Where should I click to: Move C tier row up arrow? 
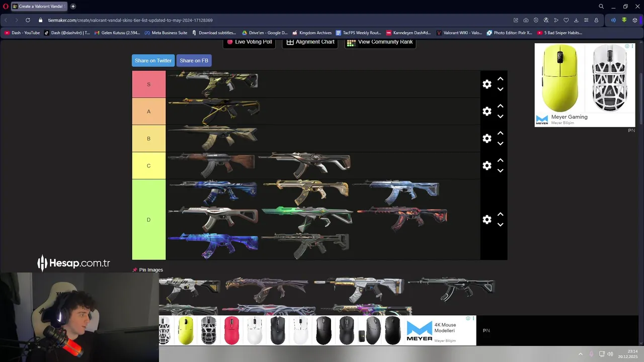(x=500, y=160)
